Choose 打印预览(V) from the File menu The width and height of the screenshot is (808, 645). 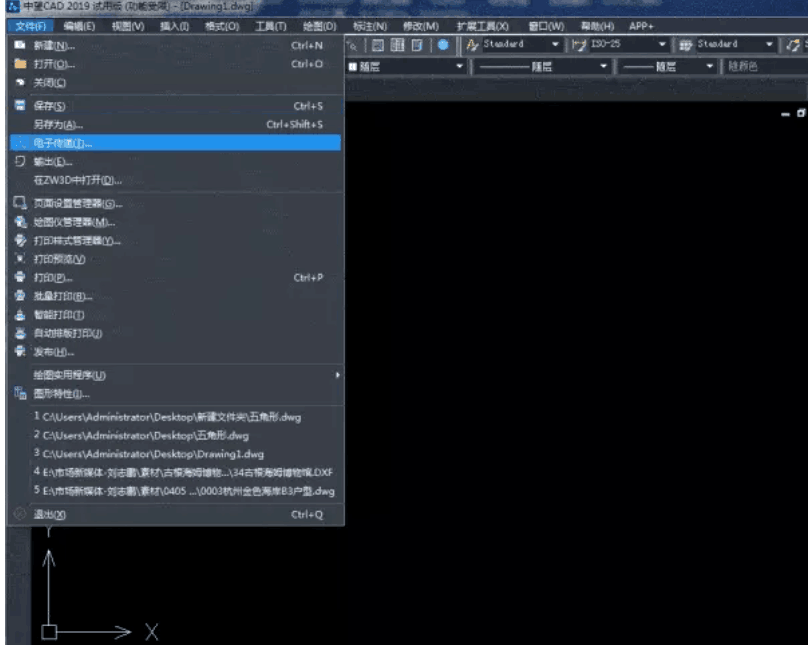point(176,259)
